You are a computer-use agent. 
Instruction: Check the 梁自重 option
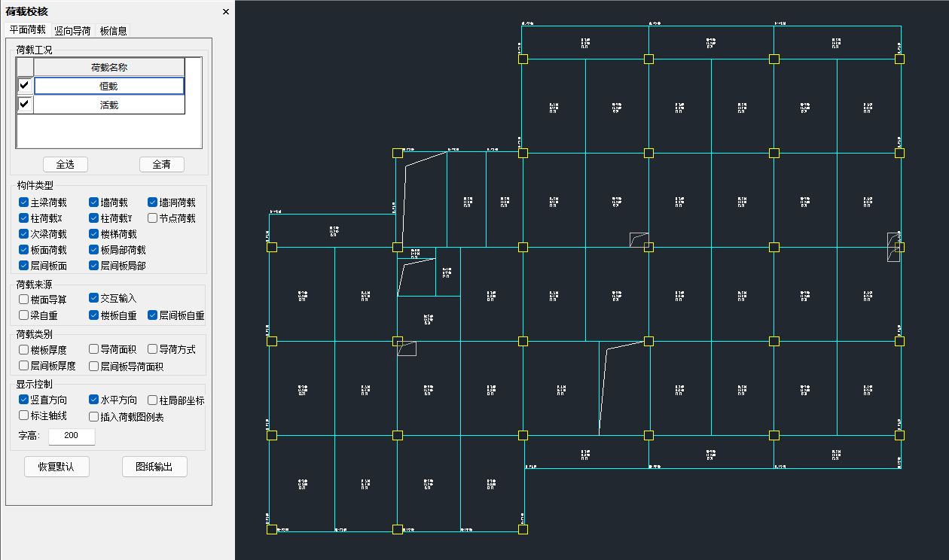pos(24,315)
